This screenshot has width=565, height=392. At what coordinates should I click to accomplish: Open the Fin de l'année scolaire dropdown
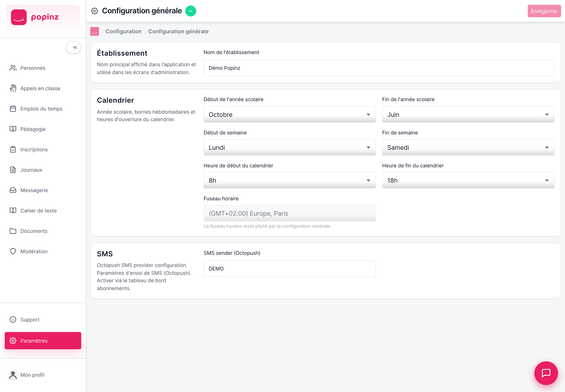click(x=468, y=114)
